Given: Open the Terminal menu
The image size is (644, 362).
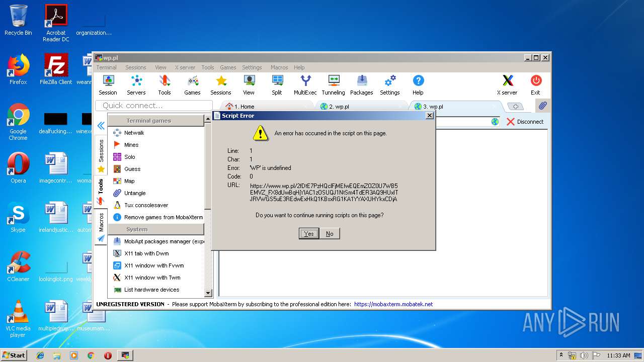Looking at the screenshot, I should 107,67.
